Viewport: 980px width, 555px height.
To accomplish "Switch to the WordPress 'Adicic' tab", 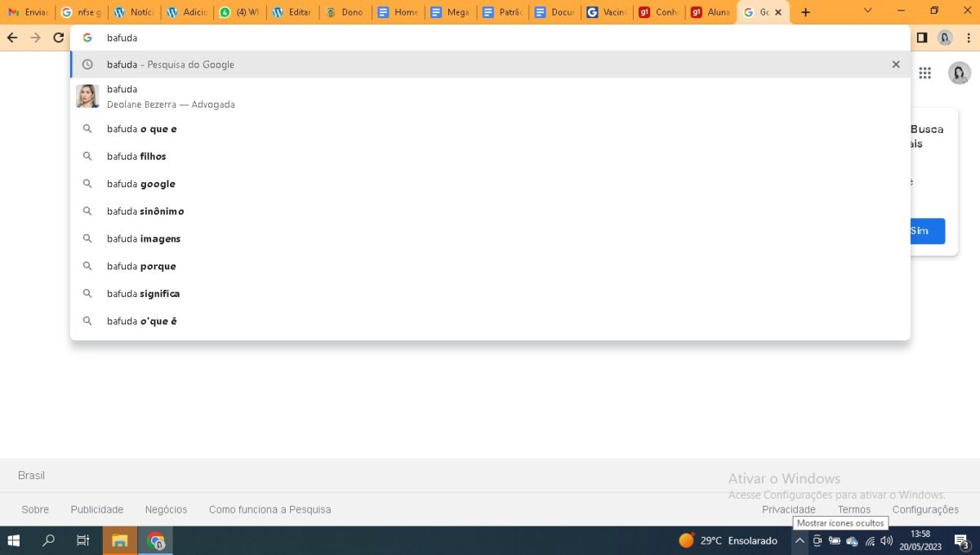I will tap(187, 12).
